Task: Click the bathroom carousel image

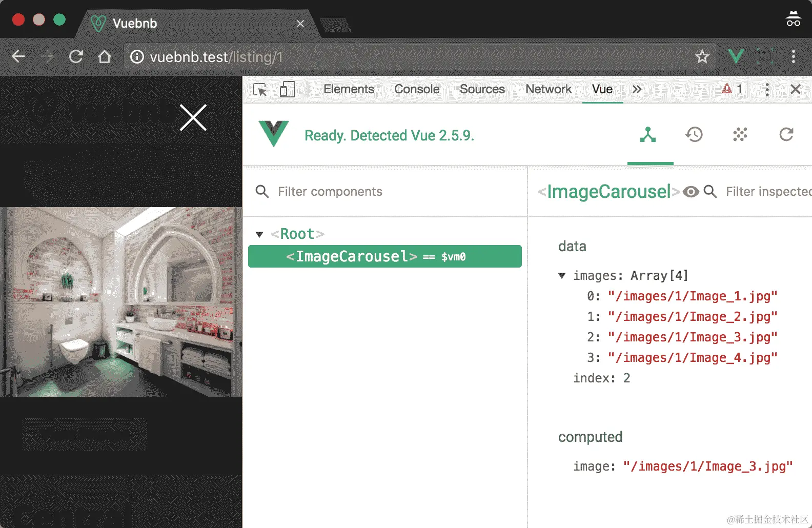Action: 121,302
